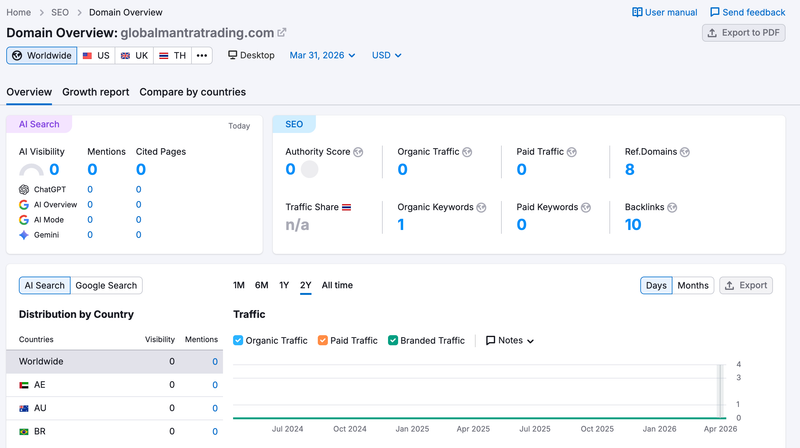Click info icon next to Paid Traffic
Screen dimensions: 800x448
click(x=571, y=152)
